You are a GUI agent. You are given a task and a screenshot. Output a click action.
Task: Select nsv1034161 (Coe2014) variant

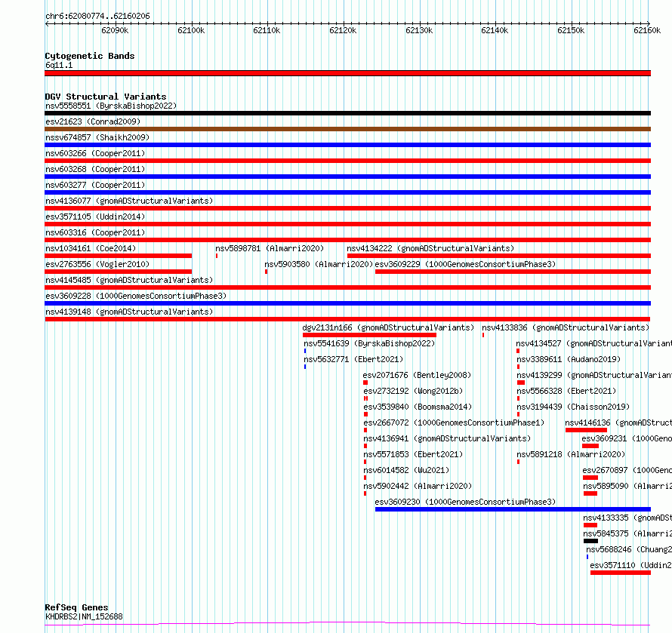click(x=91, y=248)
